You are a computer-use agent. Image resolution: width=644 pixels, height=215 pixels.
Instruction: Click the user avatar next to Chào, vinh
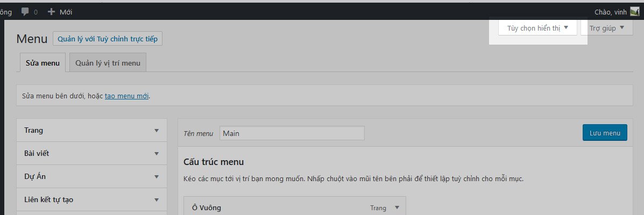pos(634,12)
